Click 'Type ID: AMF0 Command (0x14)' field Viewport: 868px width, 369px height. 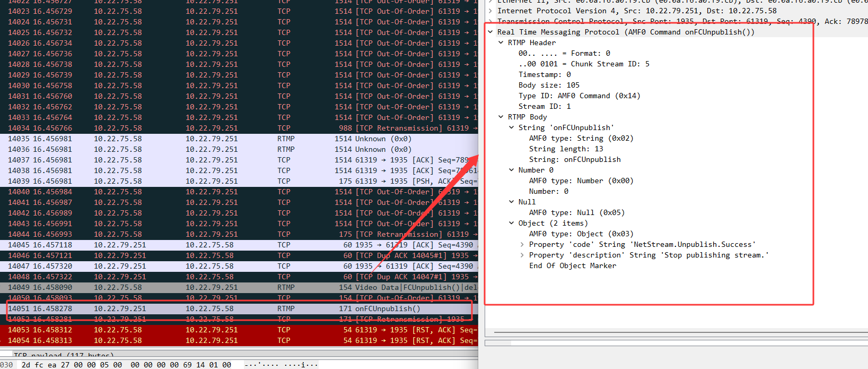pos(580,96)
